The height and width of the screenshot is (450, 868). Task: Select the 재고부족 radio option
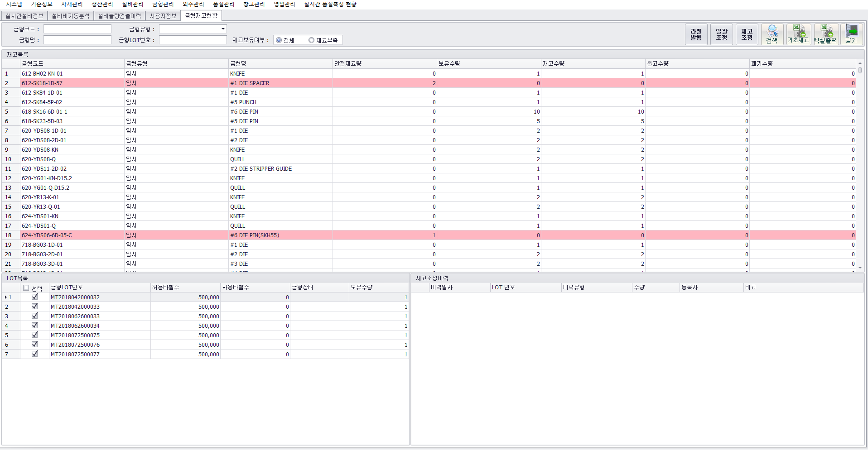(311, 40)
